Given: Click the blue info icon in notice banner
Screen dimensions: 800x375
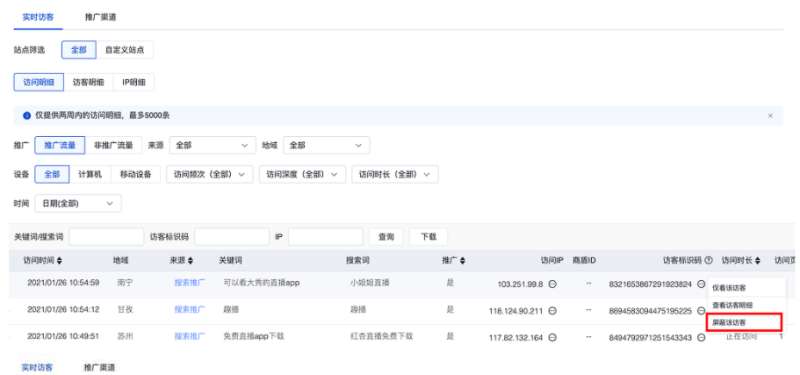Looking at the screenshot, I should 27,116.
